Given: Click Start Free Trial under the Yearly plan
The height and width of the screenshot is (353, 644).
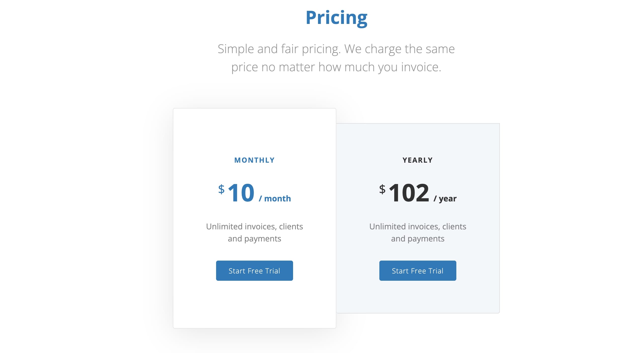Looking at the screenshot, I should (x=417, y=270).
